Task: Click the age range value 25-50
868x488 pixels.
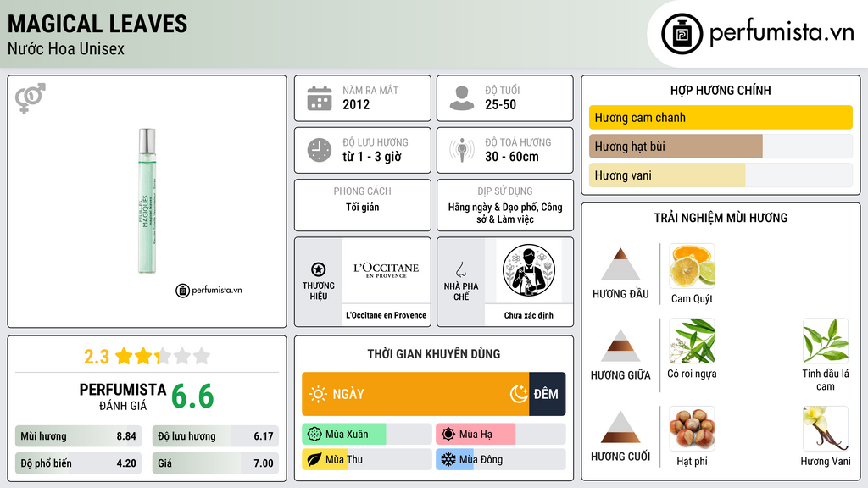Action: click(500, 104)
